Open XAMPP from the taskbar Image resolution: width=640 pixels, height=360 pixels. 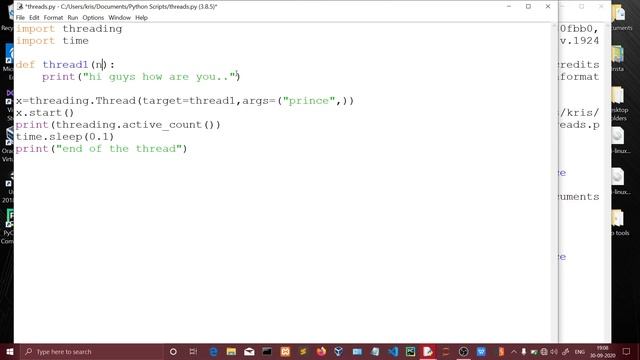285,351
